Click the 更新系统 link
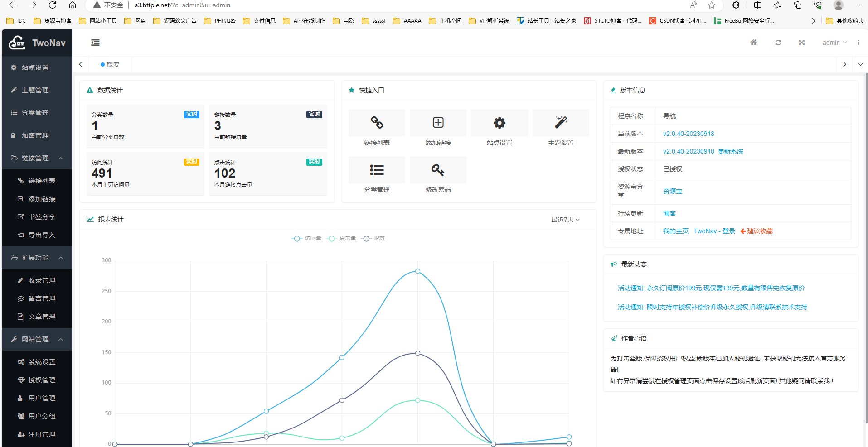The width and height of the screenshot is (868, 447). tap(731, 151)
